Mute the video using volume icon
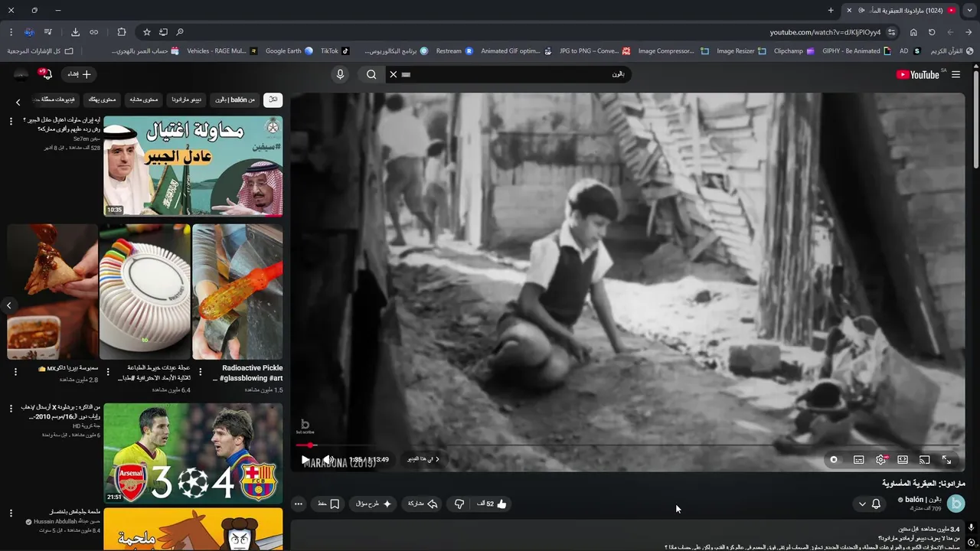980x551 pixels. 328,460
